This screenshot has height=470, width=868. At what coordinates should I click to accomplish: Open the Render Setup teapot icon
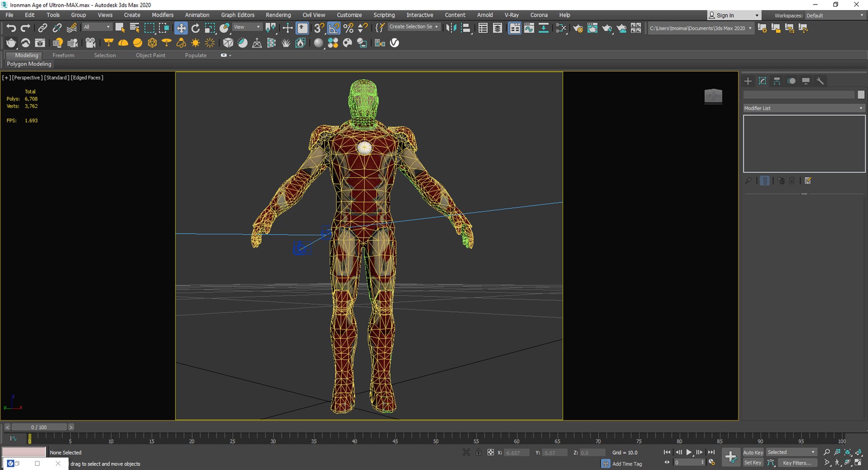(578, 28)
